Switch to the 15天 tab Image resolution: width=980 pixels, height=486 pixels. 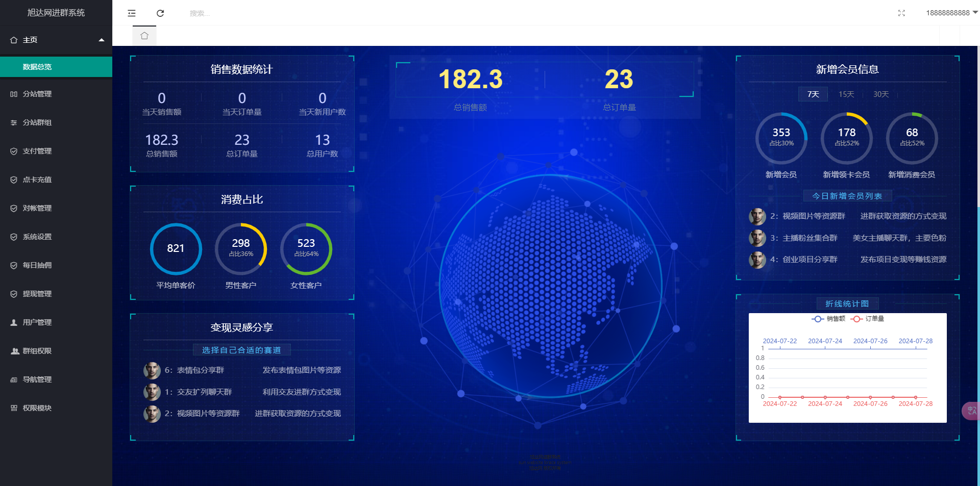846,94
